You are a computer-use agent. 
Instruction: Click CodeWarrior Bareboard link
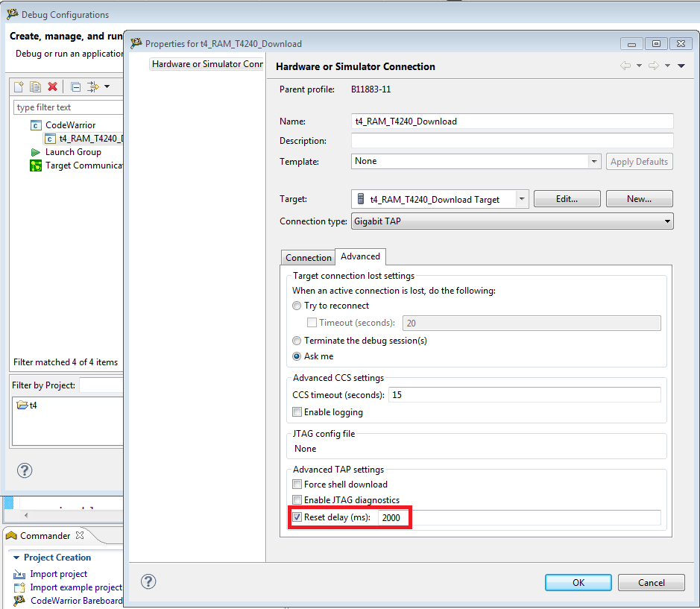(76, 601)
